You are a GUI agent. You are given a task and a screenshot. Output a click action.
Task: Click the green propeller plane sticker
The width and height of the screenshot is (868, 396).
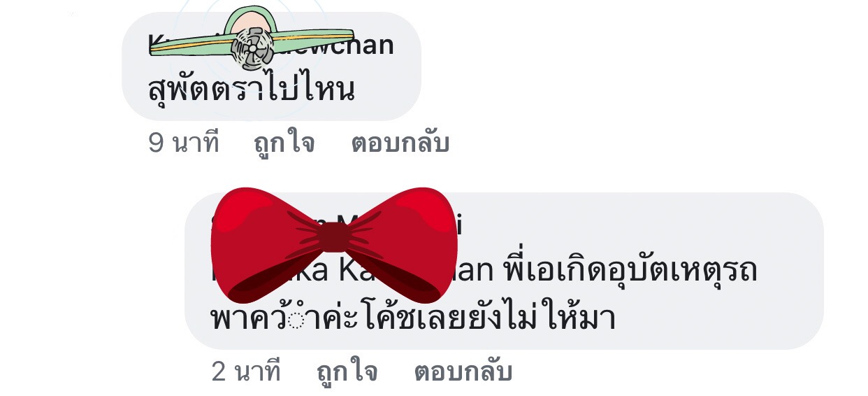(x=252, y=38)
